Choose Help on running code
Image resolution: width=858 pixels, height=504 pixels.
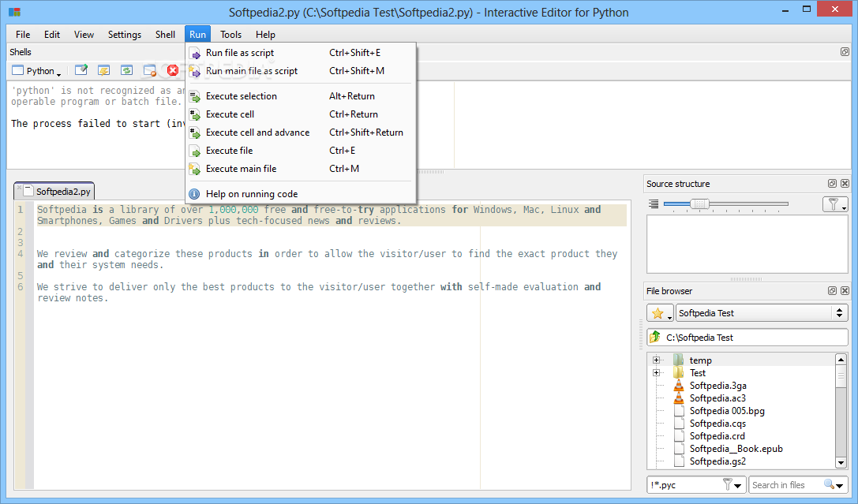301,194
